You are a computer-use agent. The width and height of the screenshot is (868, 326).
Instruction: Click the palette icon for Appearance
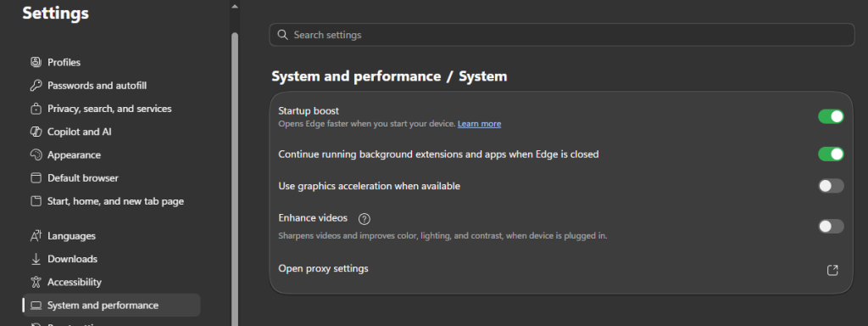pyautogui.click(x=36, y=155)
